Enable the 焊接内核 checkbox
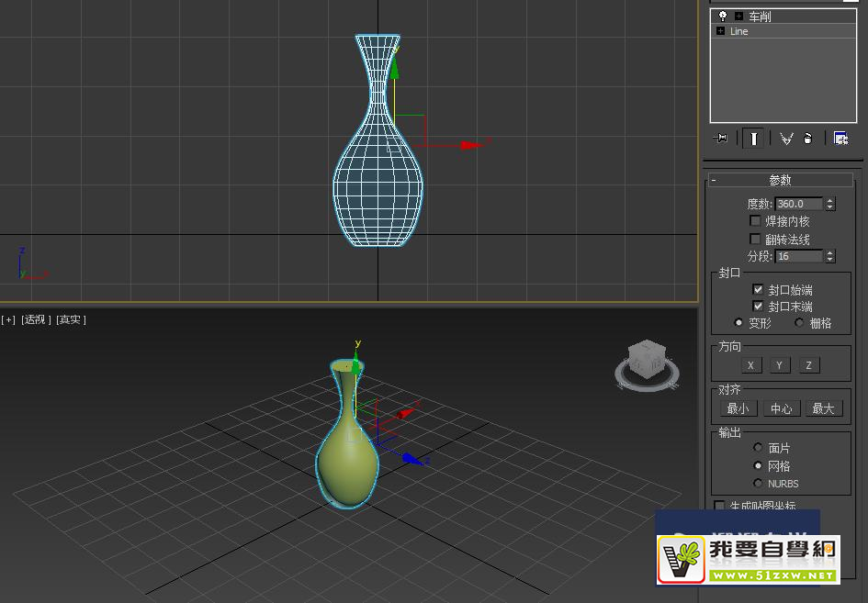 755,220
